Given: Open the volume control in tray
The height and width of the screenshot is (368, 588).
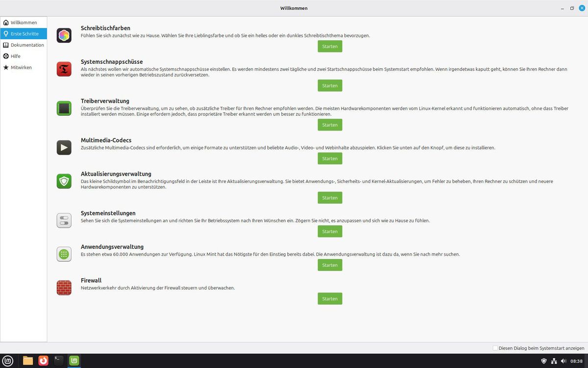Looking at the screenshot, I should point(563,361).
